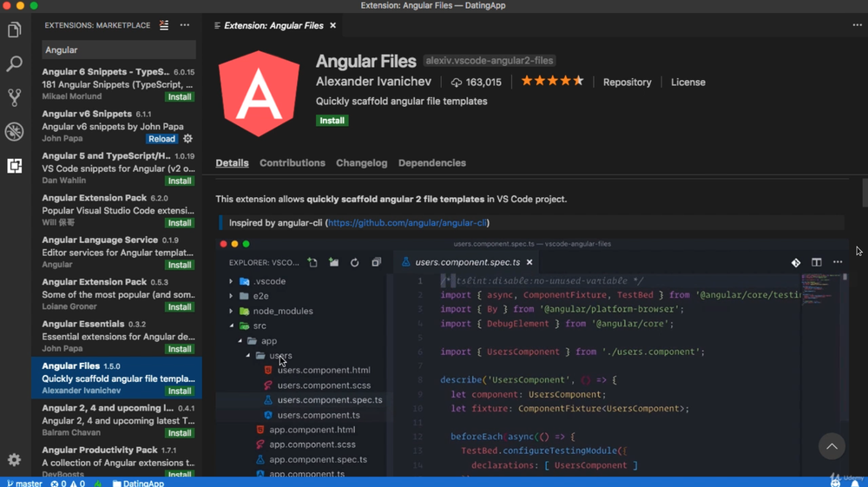The height and width of the screenshot is (487, 868).
Task: Click the feedback smiley in status bar
Action: tap(835, 484)
